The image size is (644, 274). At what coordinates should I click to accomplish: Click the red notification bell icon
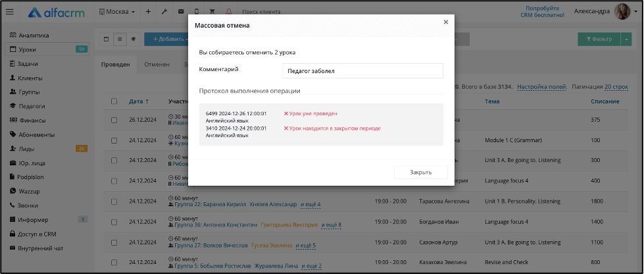[229, 12]
